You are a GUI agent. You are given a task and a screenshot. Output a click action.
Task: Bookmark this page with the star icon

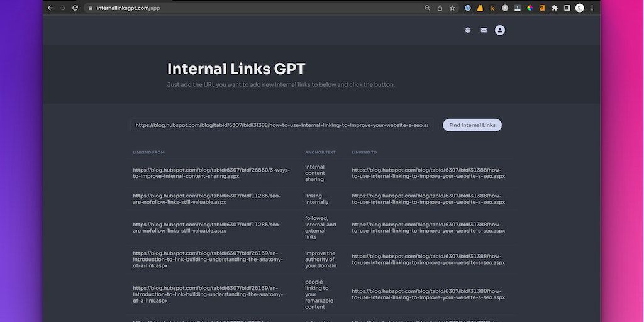click(452, 8)
